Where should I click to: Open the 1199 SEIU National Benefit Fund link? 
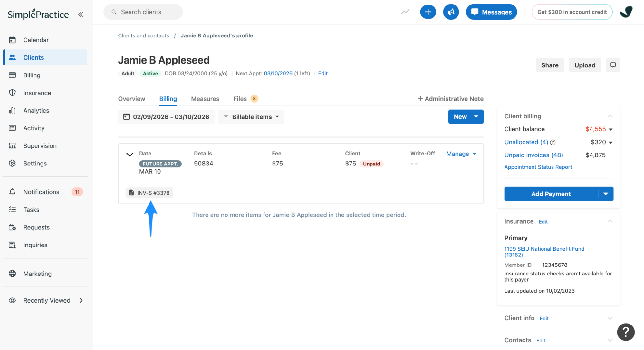coord(544,252)
